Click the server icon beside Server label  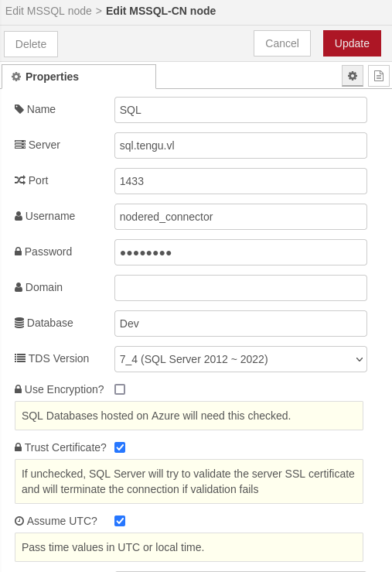pyautogui.click(x=20, y=145)
